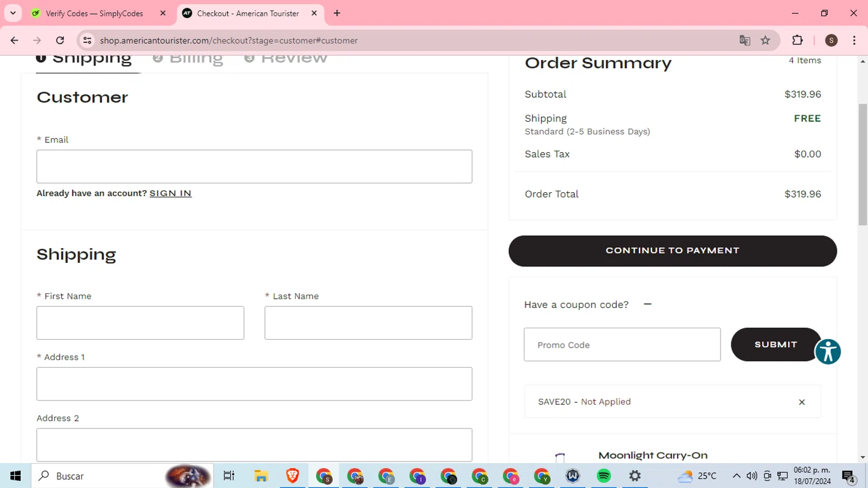Screen dimensions: 868x488
Task: Close the Verify Codes tab
Action: click(163, 13)
